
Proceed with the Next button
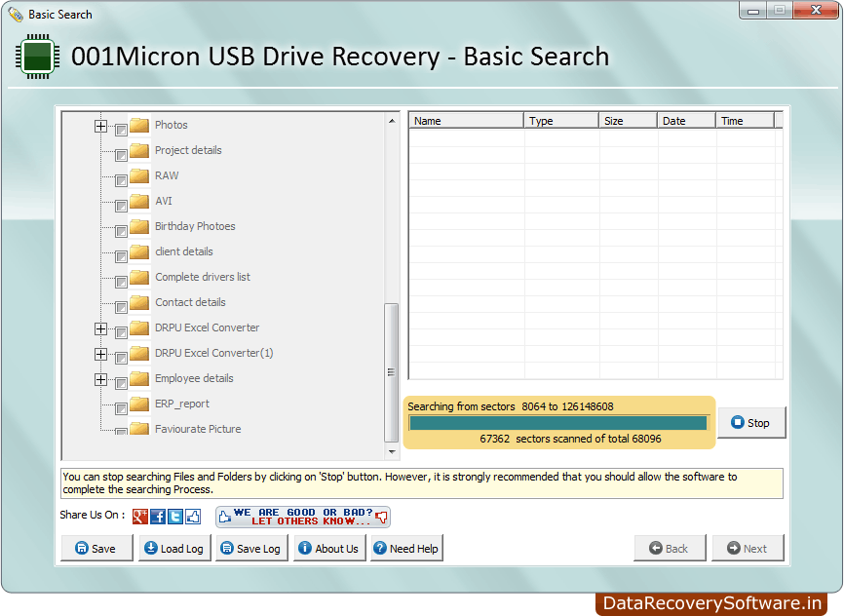point(748,548)
